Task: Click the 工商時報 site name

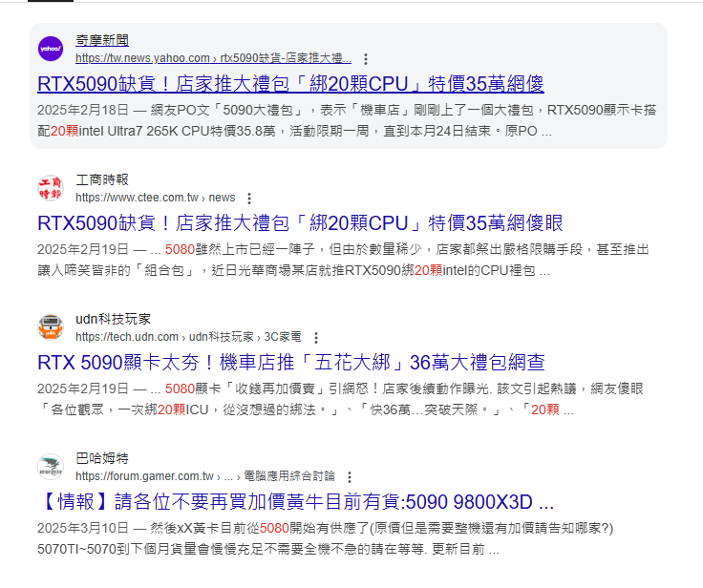Action: tap(102, 179)
